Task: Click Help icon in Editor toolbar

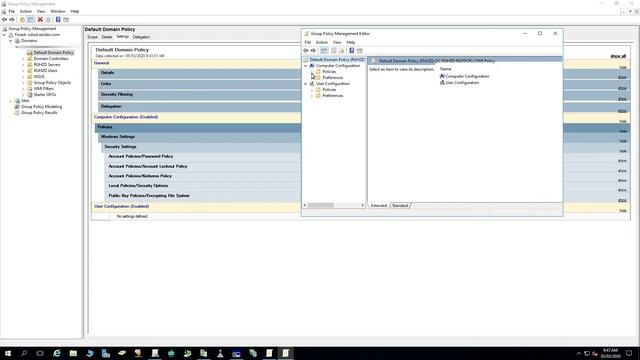Action: tap(351, 51)
